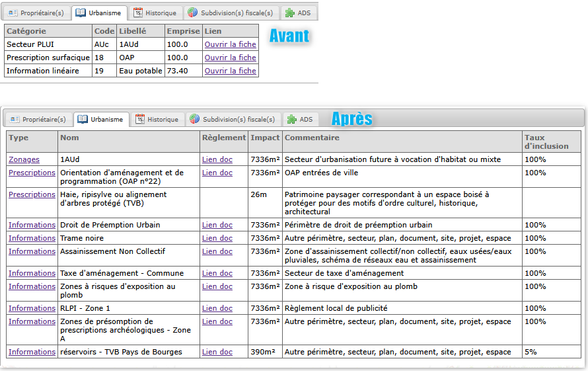
Task: Click the Urbanisme book icon in the Avant panel
Action: 81,13
